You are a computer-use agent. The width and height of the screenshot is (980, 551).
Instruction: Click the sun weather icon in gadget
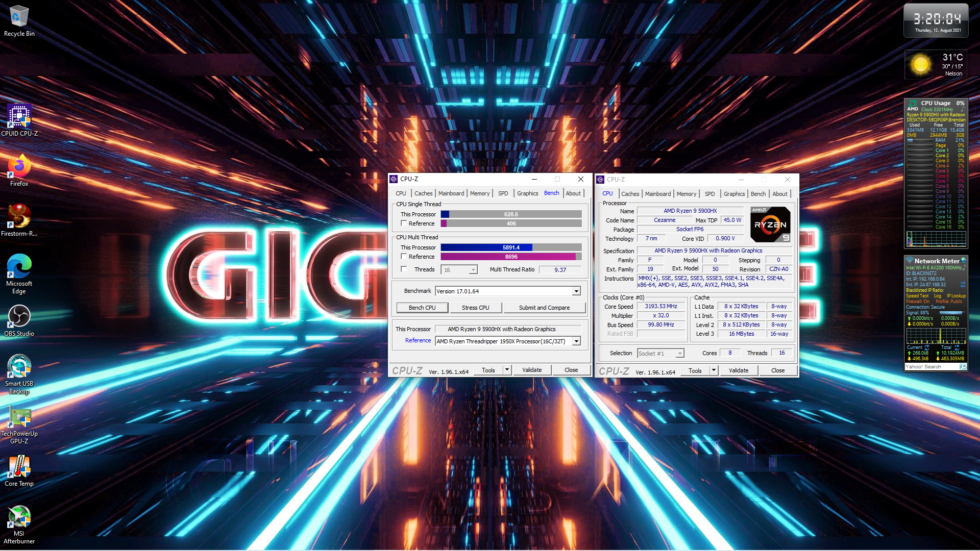(921, 65)
